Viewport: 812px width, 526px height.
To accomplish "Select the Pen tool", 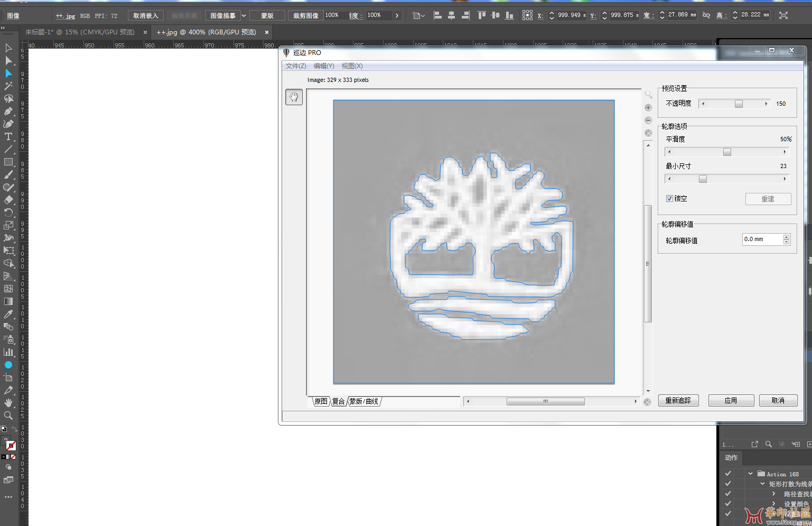I will tap(8, 112).
